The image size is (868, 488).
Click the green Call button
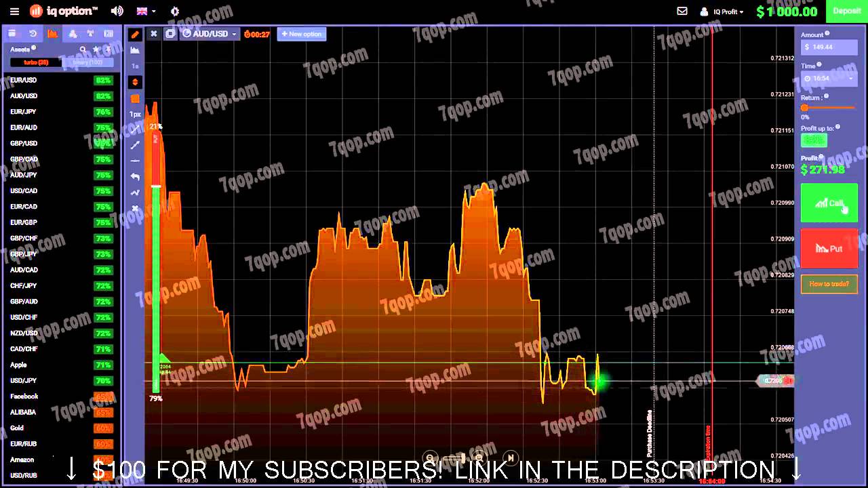click(829, 203)
